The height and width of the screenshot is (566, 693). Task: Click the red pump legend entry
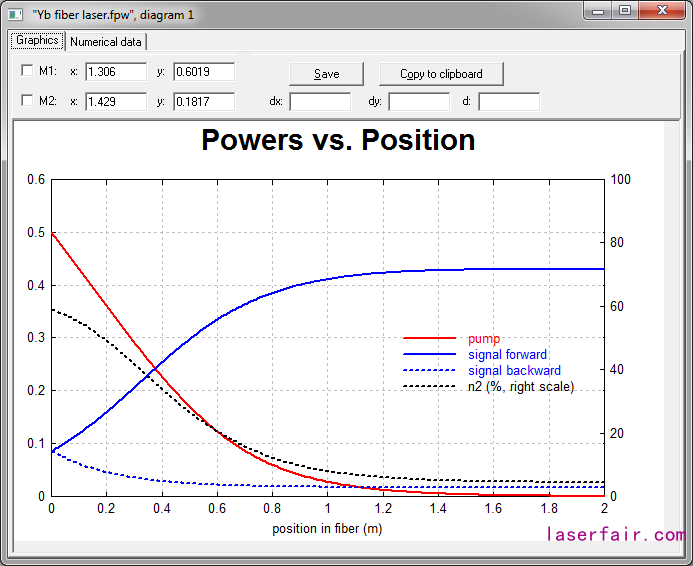484,339
